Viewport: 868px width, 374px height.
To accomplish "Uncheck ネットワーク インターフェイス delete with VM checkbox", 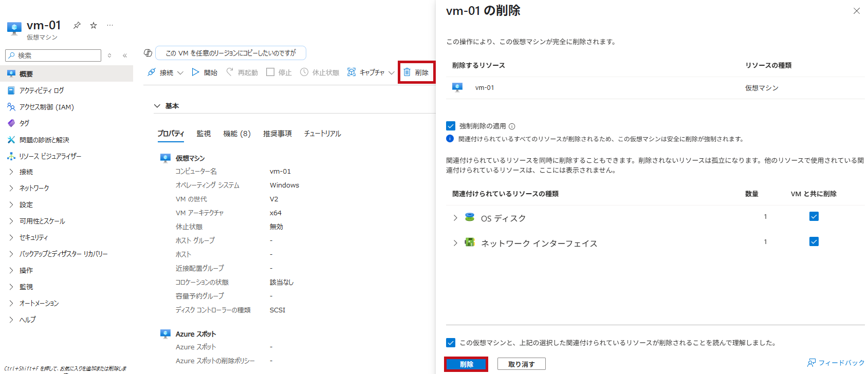I will 814,241.
